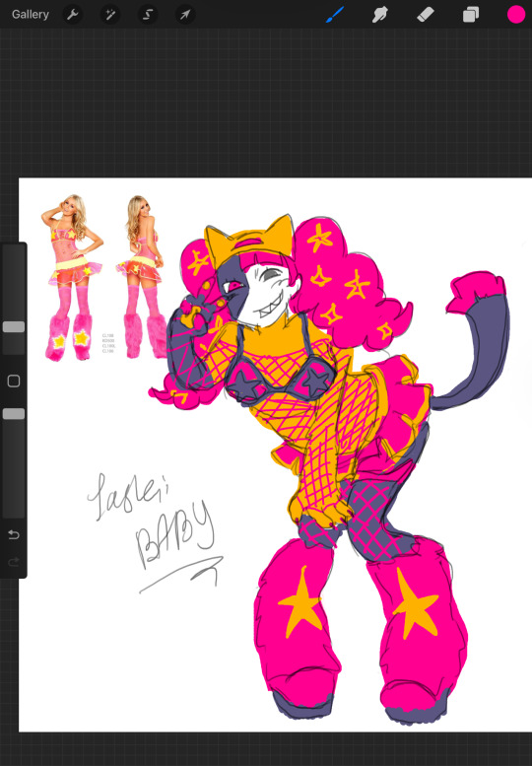Open the Adjustments magic wand menu
The image size is (532, 766).
[110, 15]
